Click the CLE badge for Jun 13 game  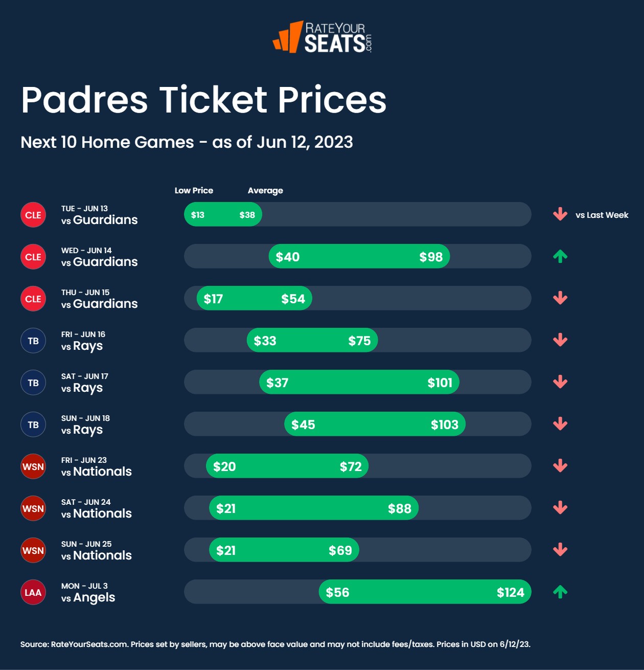tap(33, 215)
